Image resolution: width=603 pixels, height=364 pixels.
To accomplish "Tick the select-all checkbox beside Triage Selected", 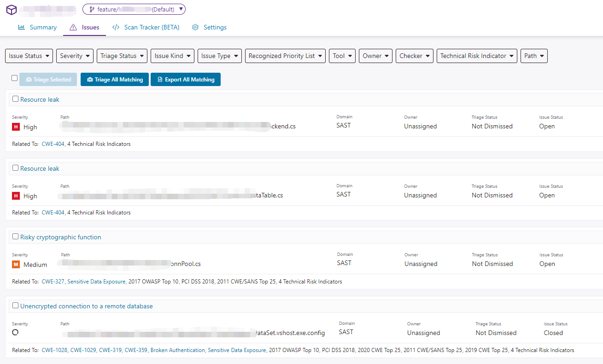I will 15,78.
